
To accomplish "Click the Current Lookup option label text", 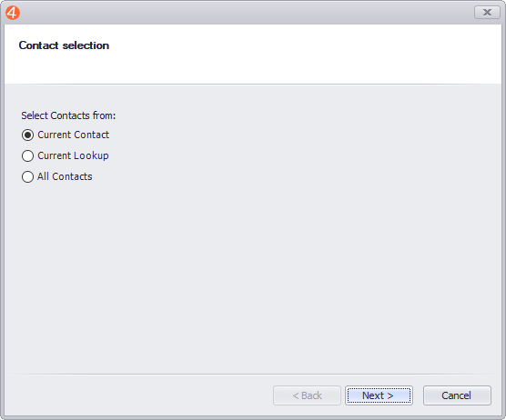I will click(73, 155).
